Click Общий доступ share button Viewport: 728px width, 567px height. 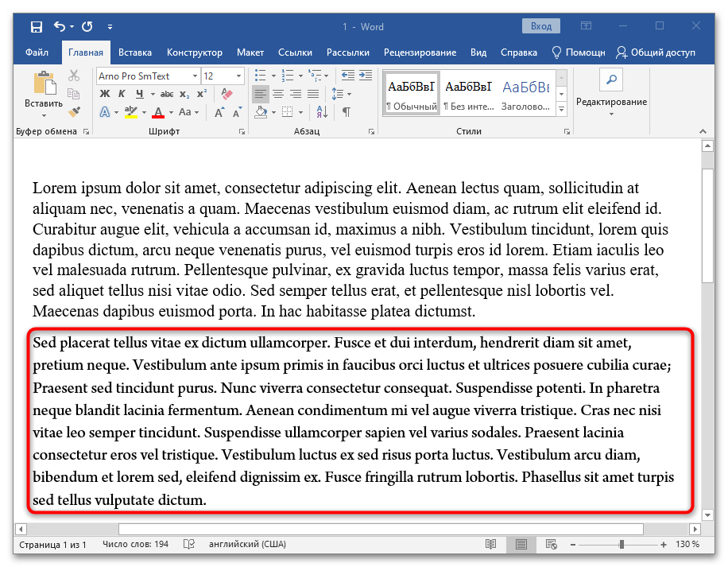[656, 52]
